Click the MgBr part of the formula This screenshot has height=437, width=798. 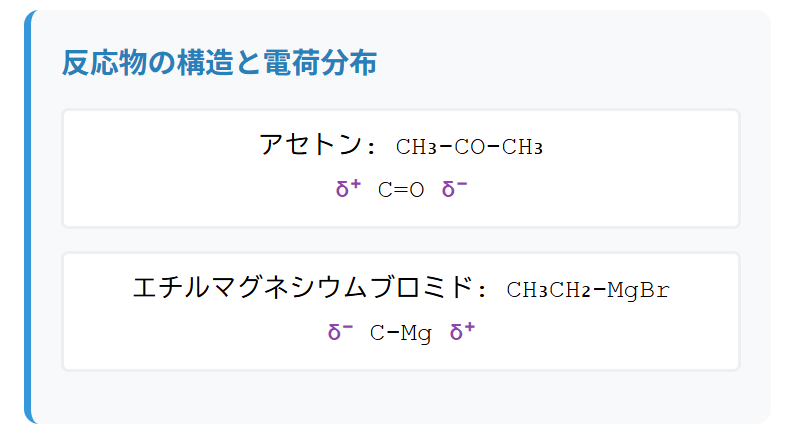point(639,290)
